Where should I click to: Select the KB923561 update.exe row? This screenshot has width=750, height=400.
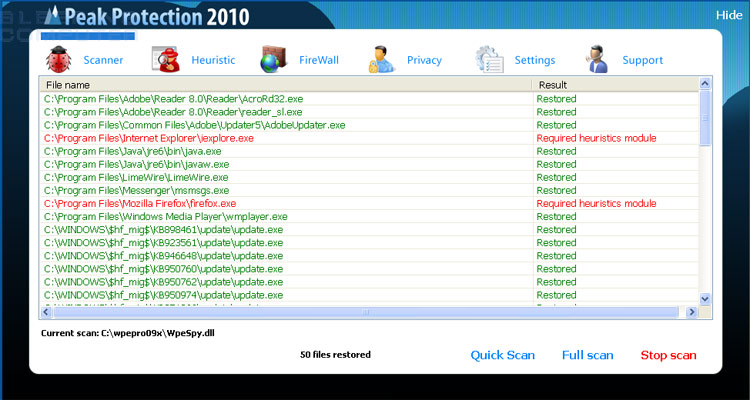pyautogui.click(x=369, y=243)
